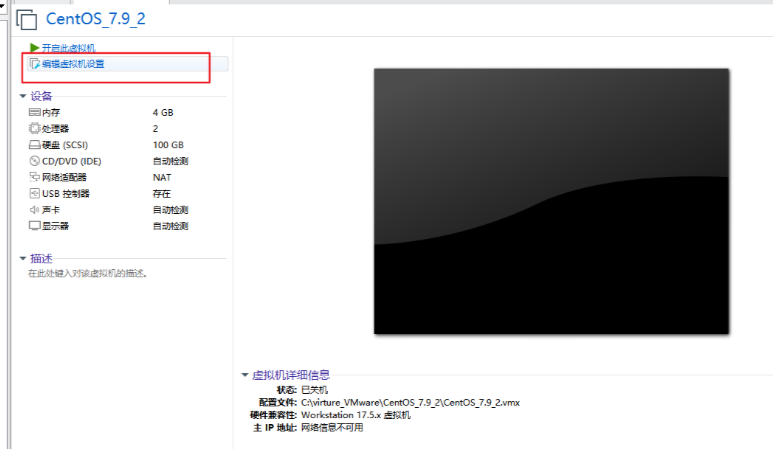
Task: Click Workstation 17.5.x 虚拟机 compatibility value
Action: [356, 415]
